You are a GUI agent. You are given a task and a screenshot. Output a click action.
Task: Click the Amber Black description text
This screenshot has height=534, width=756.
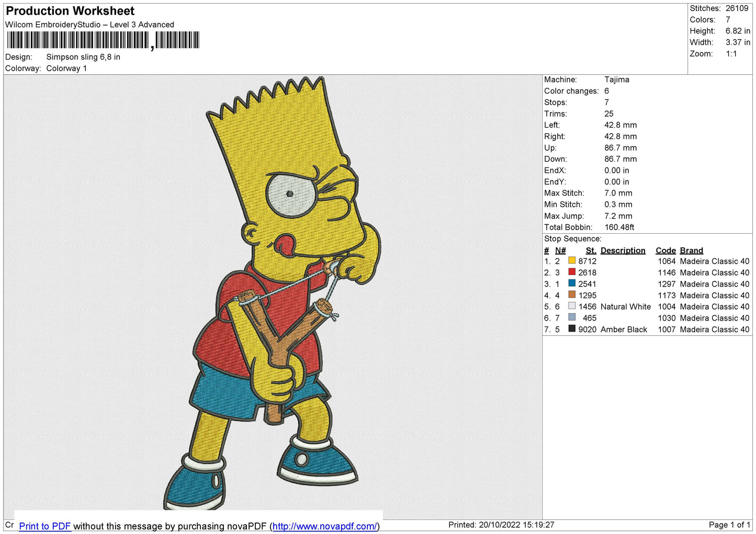[x=624, y=330]
